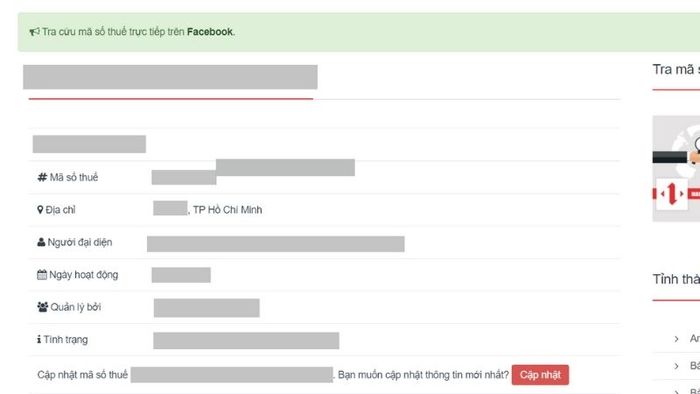Click the banner image in the right sidebar

(x=676, y=169)
